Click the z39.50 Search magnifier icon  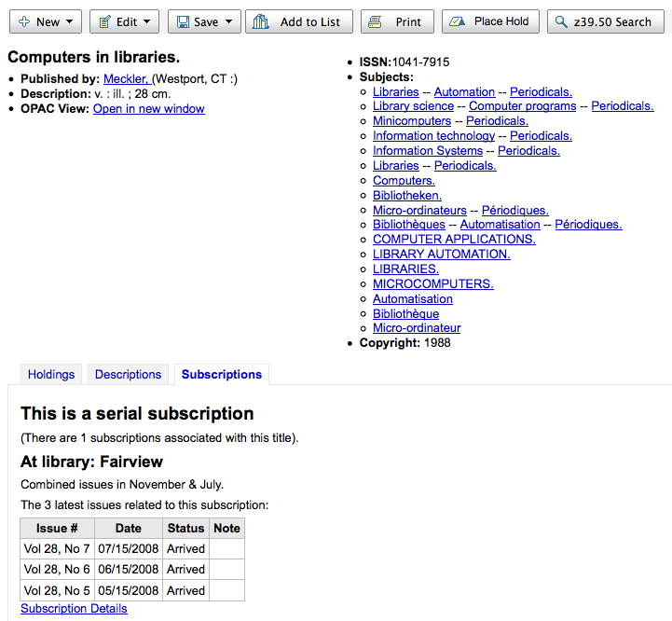coord(560,21)
